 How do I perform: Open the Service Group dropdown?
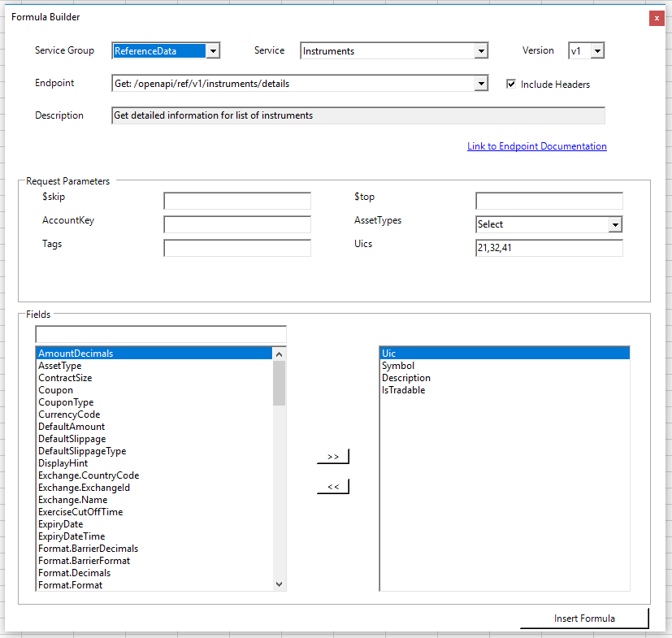coord(212,50)
